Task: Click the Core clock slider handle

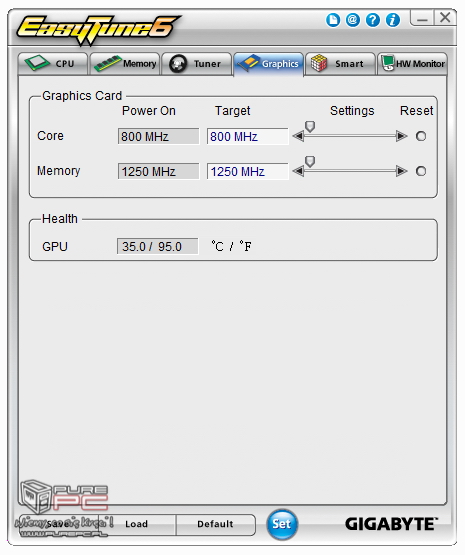Action: tap(310, 127)
